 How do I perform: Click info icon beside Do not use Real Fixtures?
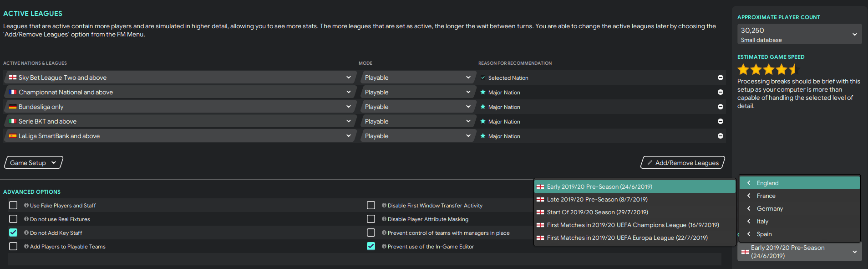[x=26, y=219]
